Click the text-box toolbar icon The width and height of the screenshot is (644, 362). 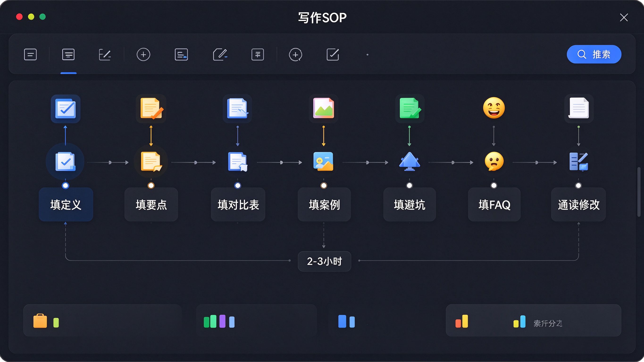pos(258,54)
